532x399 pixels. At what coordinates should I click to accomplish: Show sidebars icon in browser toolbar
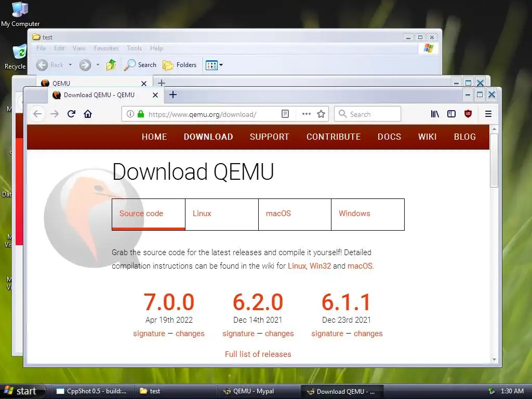[x=451, y=114]
